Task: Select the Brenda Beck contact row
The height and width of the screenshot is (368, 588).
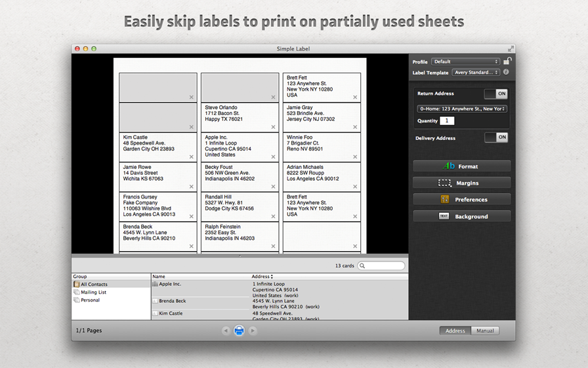Action: click(x=280, y=304)
